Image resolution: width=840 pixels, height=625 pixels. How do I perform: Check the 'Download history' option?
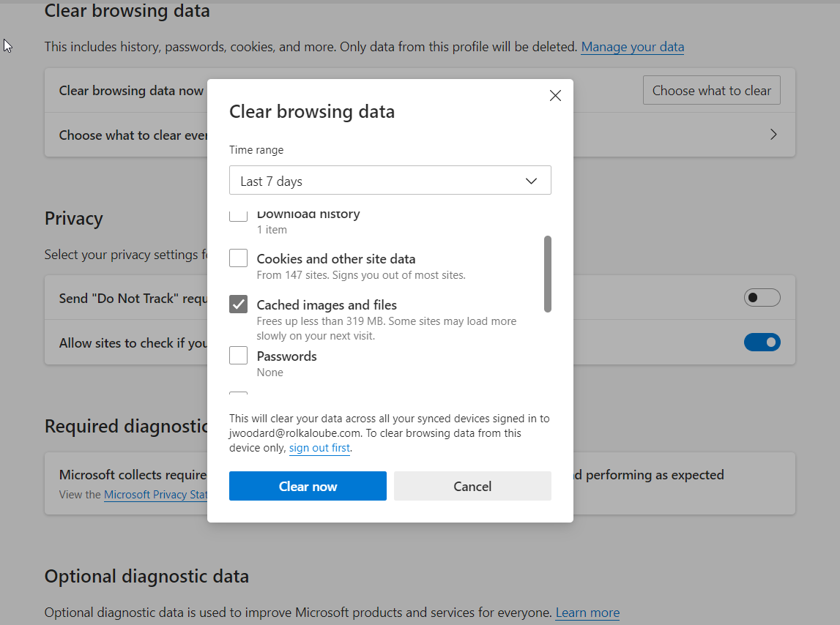237,214
